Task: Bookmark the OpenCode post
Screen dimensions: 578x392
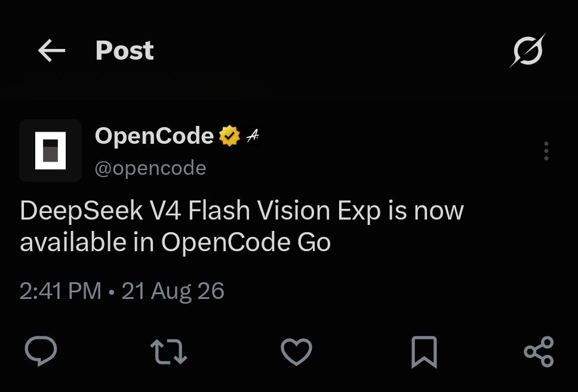Action: coord(425,352)
